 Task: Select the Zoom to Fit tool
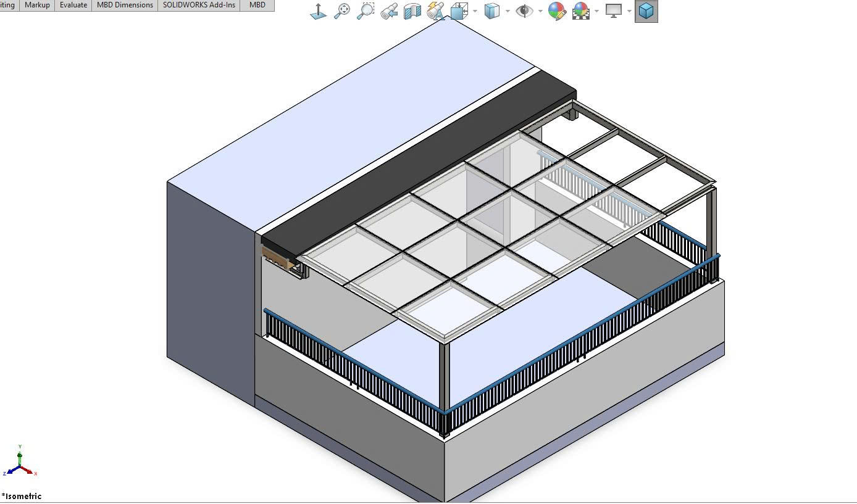click(342, 11)
